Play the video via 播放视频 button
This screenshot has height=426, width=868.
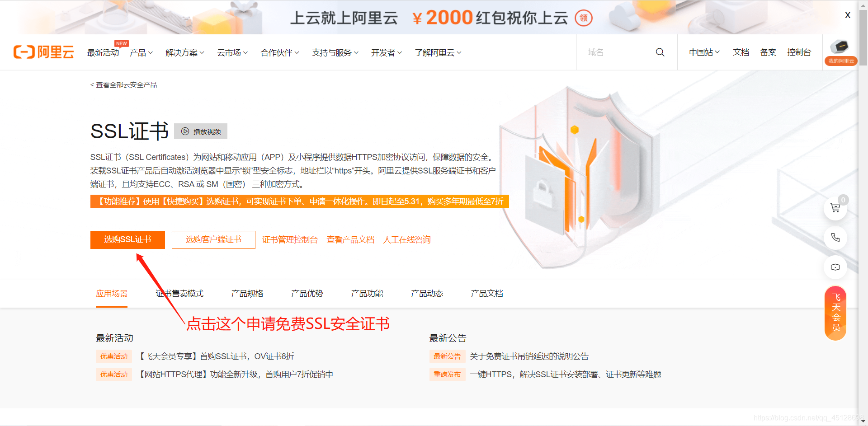click(201, 131)
